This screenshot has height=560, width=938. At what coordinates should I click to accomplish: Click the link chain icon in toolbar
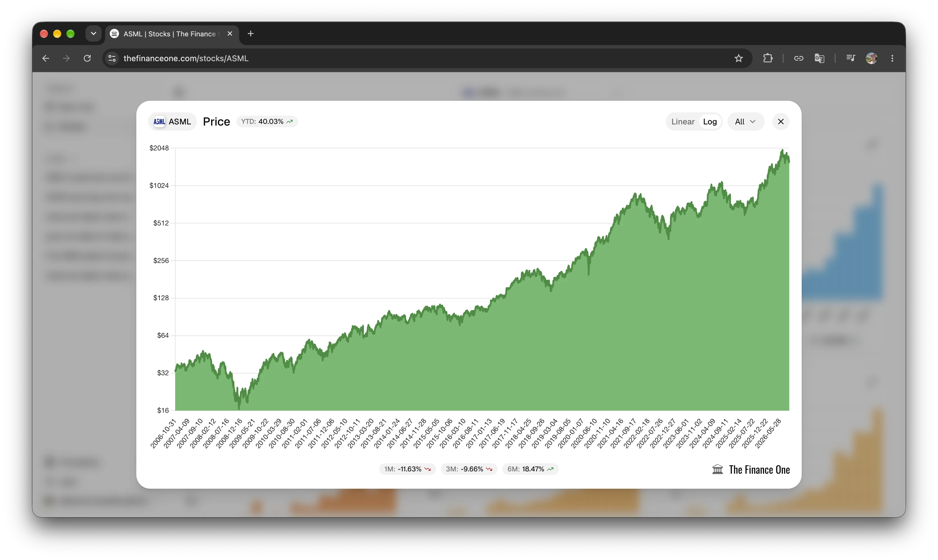click(x=798, y=58)
